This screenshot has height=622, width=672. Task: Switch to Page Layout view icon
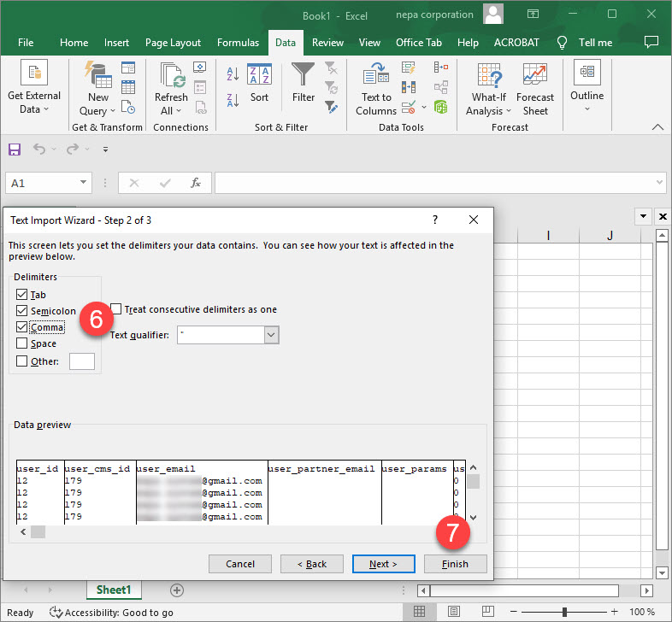[454, 612]
